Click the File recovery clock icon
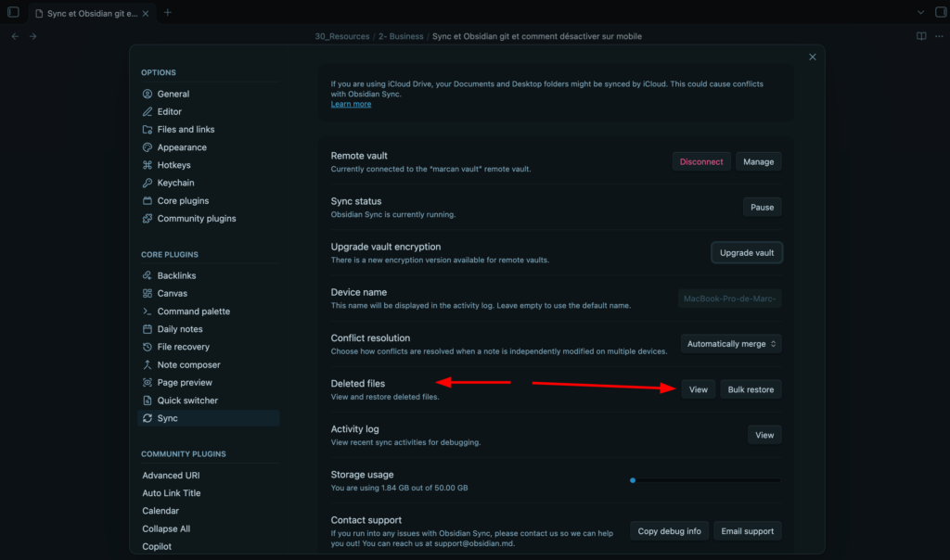This screenshot has width=950, height=560. 148,347
